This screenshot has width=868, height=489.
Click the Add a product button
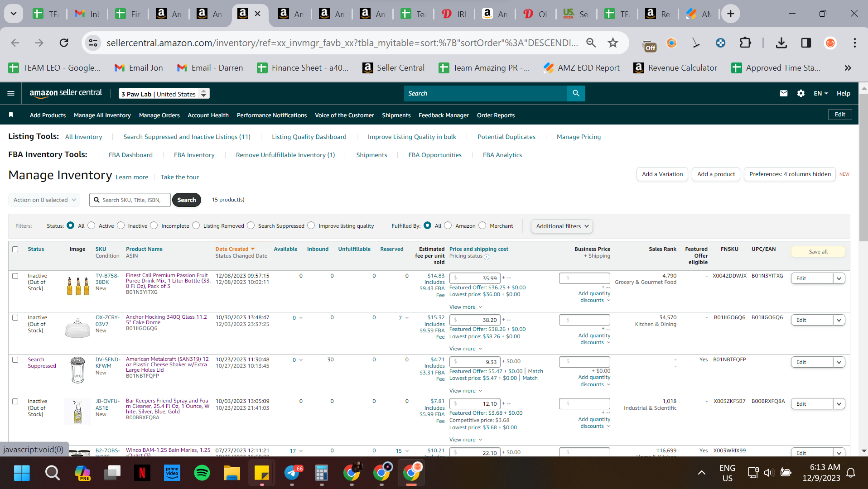716,174
